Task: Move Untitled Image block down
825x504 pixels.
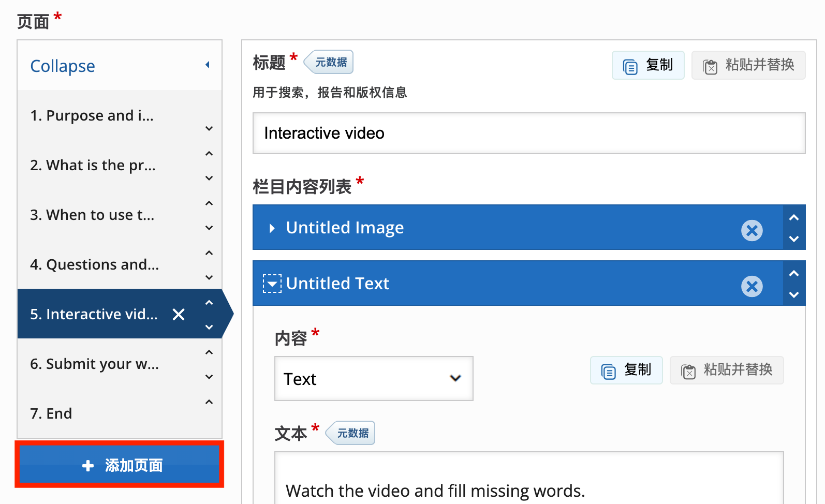Action: [x=794, y=239]
